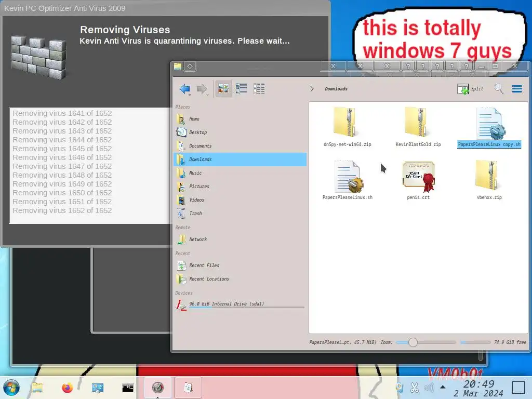Screen dimensions: 532x399
Task: Toggle the pin on all desktops title button
Action: pos(190,66)
